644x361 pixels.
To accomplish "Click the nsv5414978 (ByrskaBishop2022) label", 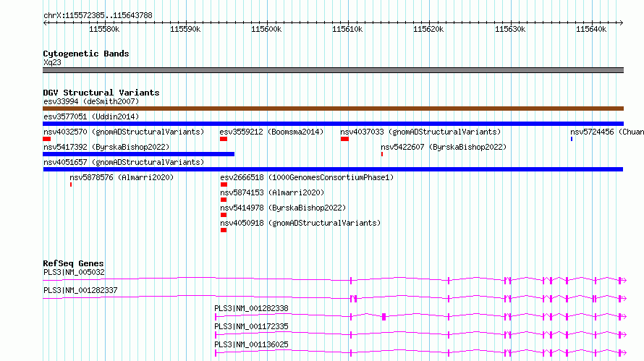I will (283, 208).
